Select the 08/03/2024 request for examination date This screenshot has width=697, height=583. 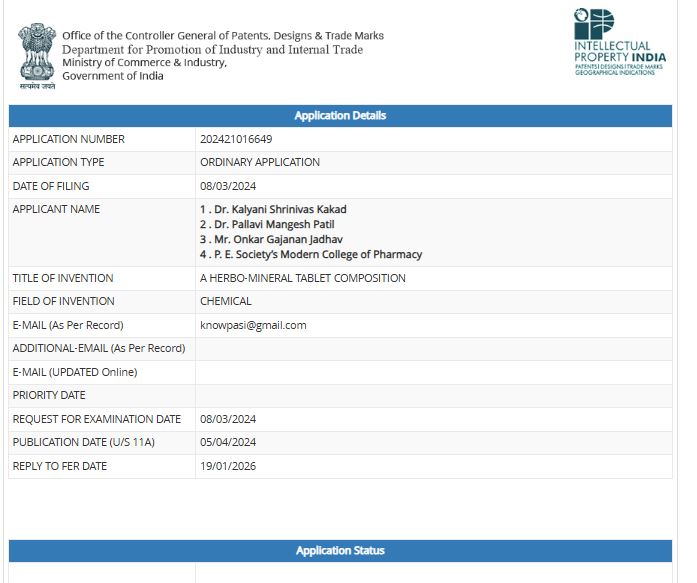pyautogui.click(x=228, y=419)
